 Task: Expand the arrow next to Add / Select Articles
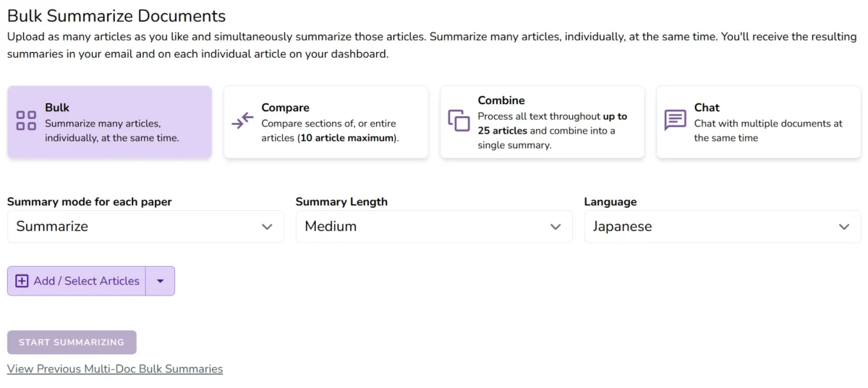click(161, 281)
